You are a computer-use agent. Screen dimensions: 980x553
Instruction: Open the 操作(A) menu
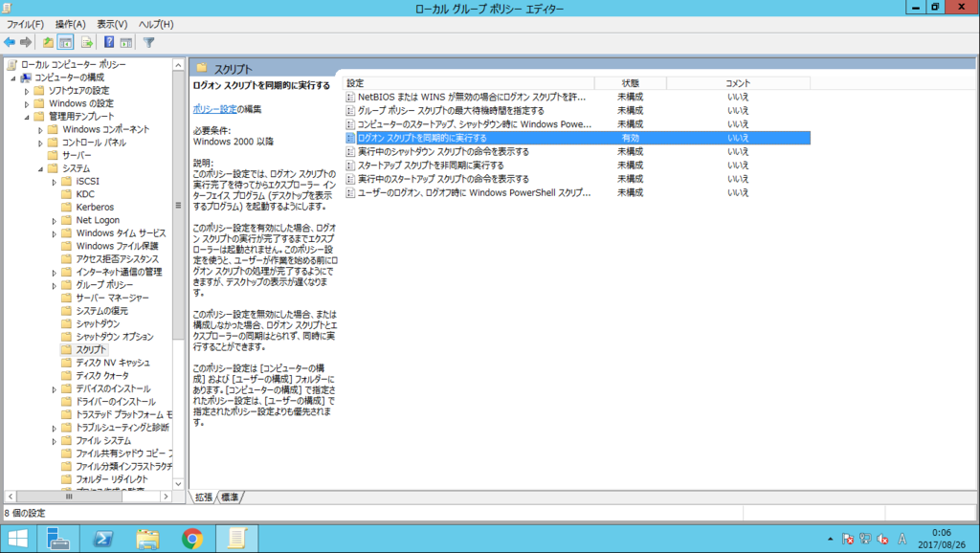click(70, 24)
